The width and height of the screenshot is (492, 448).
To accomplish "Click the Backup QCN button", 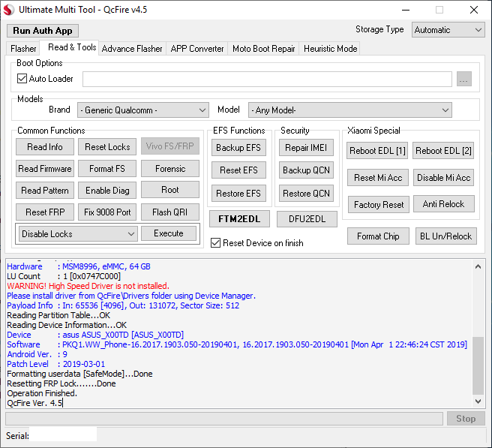I will point(306,170).
